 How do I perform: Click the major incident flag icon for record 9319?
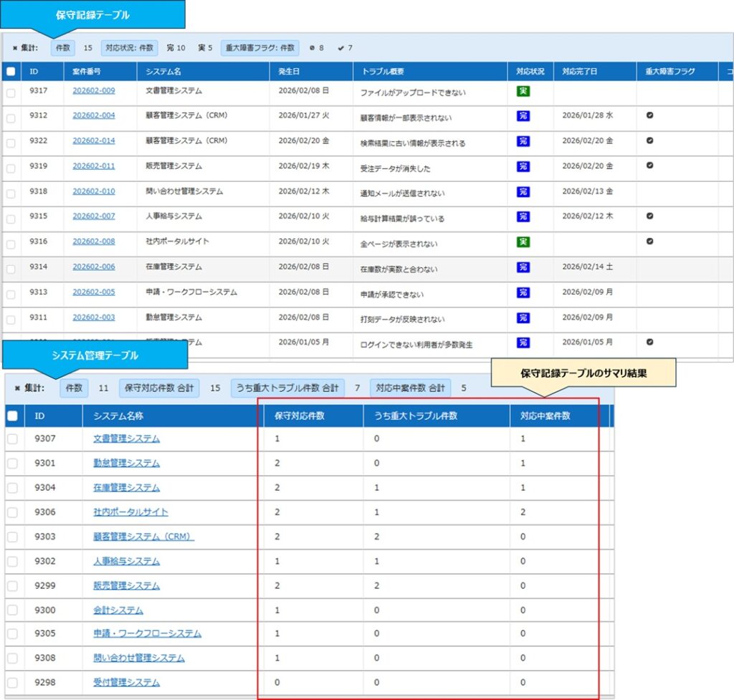click(649, 166)
